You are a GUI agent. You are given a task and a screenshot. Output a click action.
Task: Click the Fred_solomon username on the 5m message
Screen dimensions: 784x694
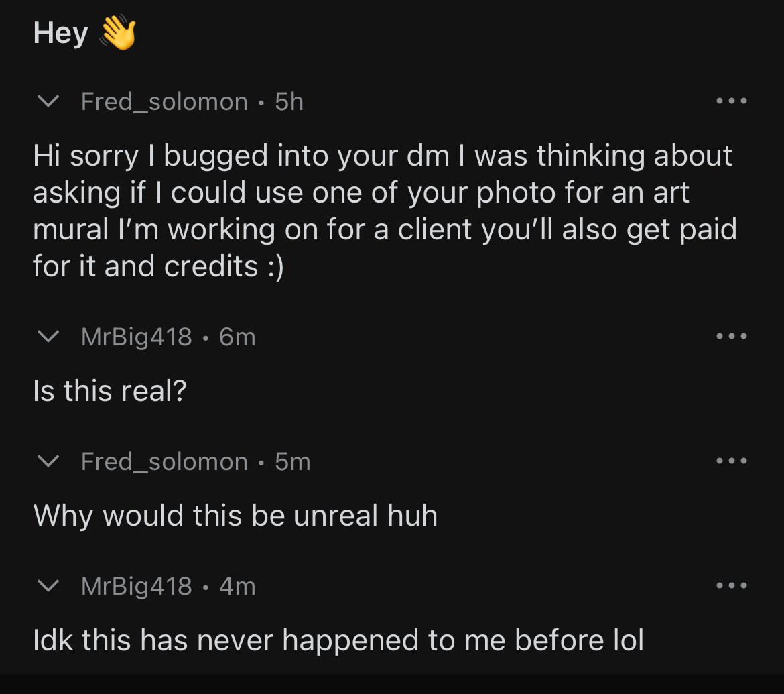(x=164, y=461)
